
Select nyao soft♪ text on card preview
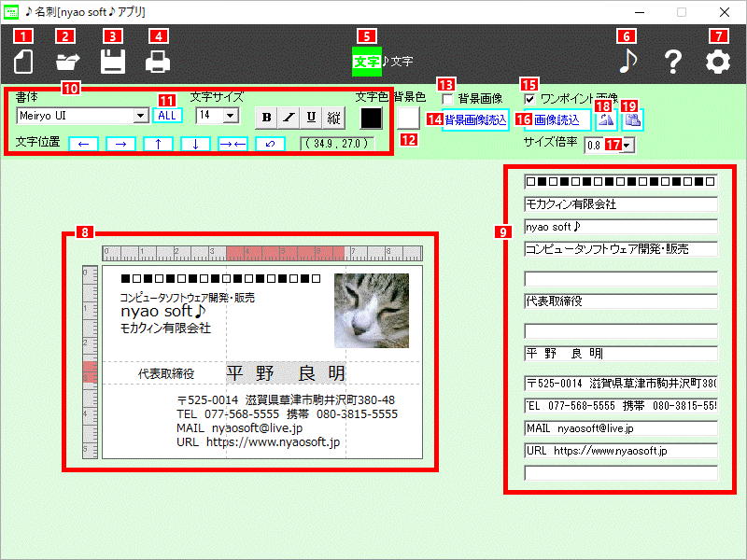pos(163,312)
